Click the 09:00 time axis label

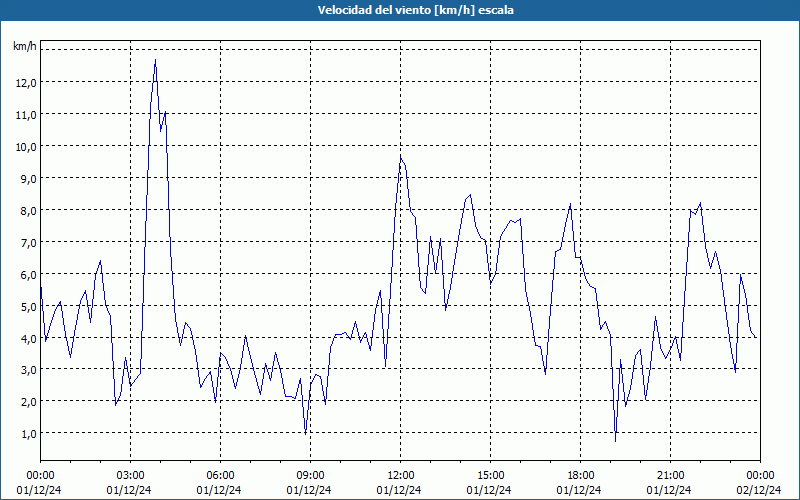[x=310, y=476]
